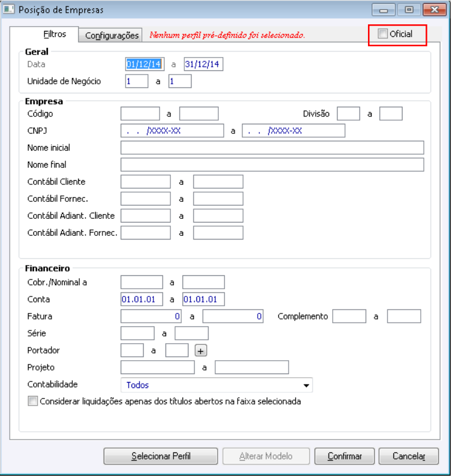Click the first Contábil Adiant. Fornec. field

click(145, 232)
